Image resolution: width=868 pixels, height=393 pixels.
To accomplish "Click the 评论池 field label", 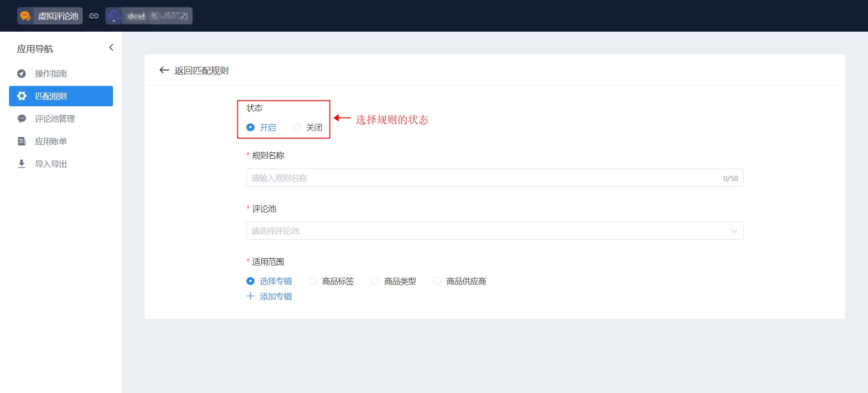I will coord(264,209).
